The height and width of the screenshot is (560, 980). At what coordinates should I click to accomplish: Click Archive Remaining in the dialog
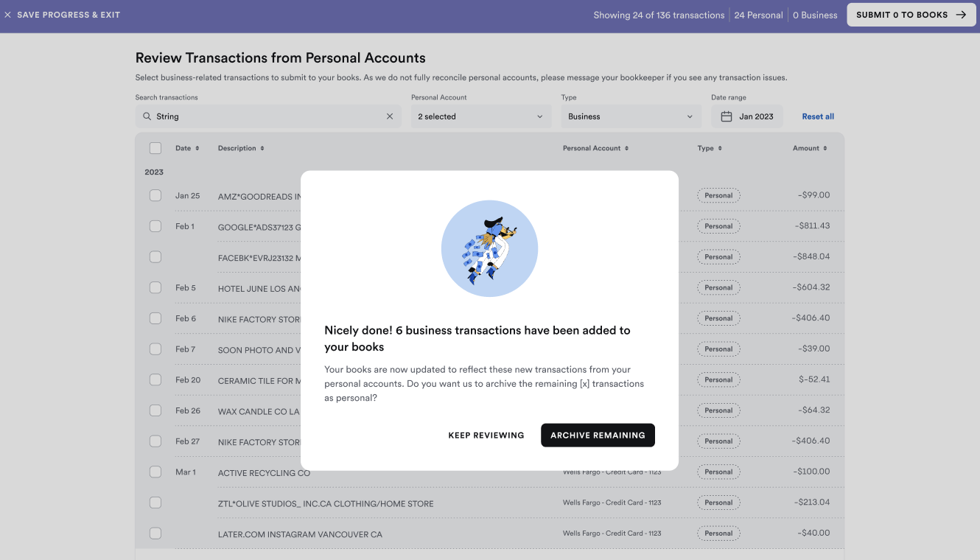[598, 435]
